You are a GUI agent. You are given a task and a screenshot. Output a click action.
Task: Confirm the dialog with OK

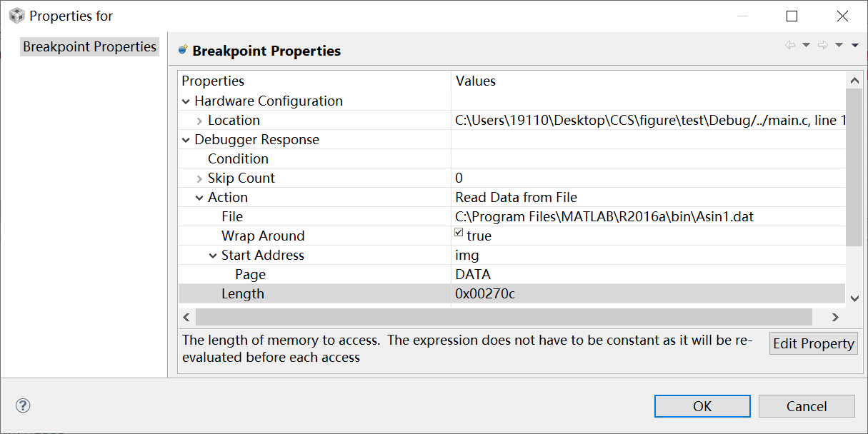(702, 405)
